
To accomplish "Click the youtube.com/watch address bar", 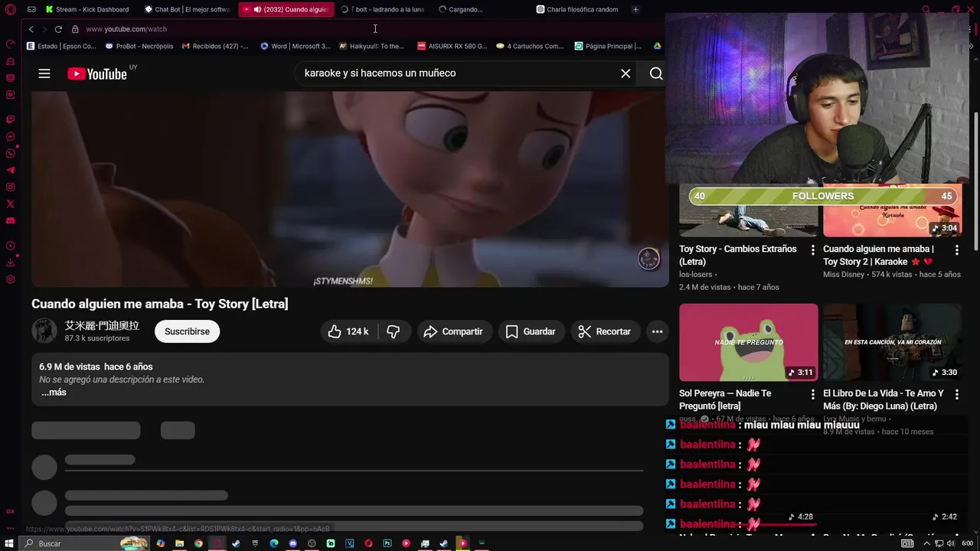I will (x=126, y=29).
